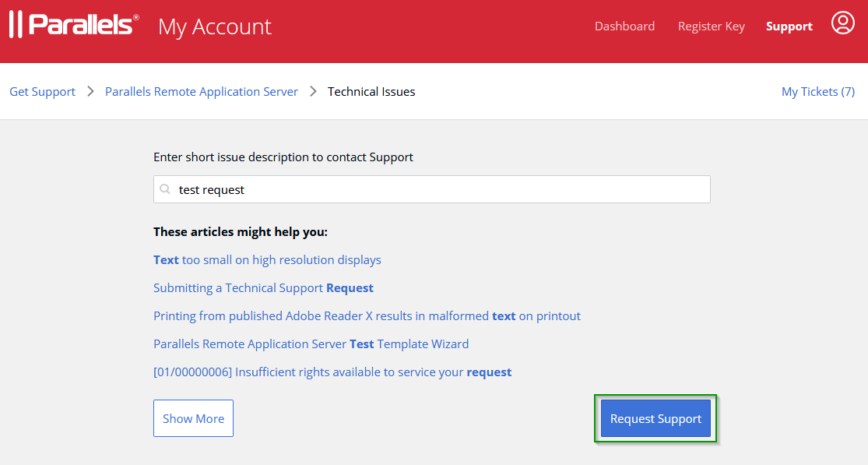
Task: Open article about Adobe Reader X printing malformed text
Action: point(367,316)
